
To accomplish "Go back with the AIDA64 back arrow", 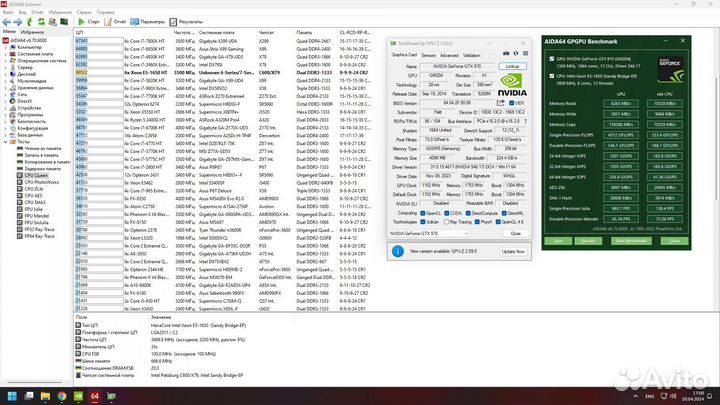I will coord(6,22).
